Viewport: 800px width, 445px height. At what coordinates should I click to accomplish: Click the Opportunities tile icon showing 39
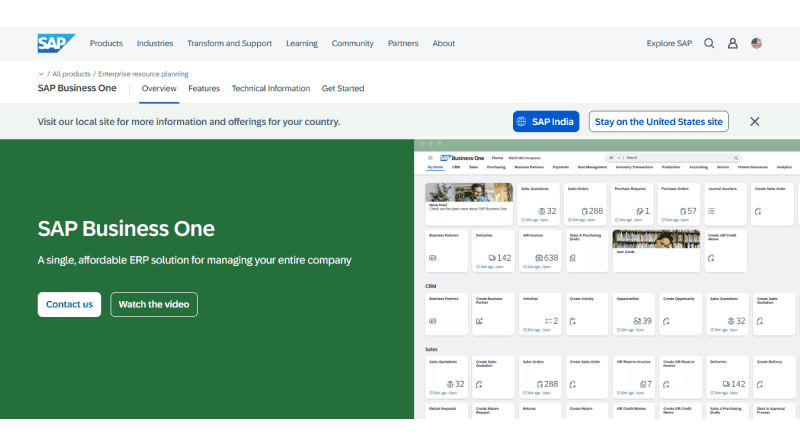[x=637, y=321]
